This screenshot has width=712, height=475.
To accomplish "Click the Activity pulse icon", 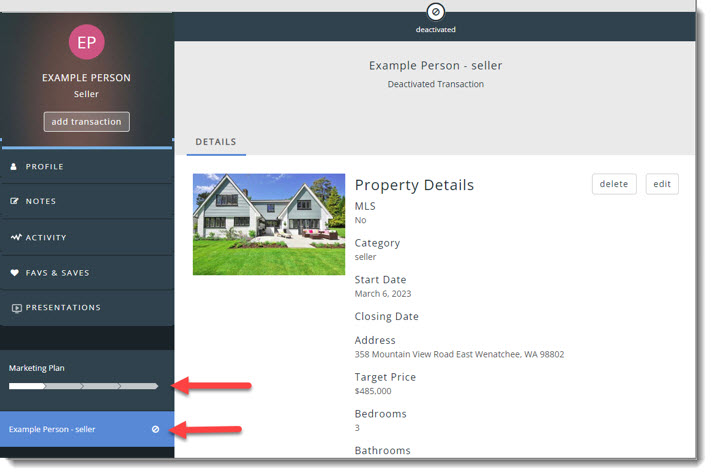I will coord(16,237).
